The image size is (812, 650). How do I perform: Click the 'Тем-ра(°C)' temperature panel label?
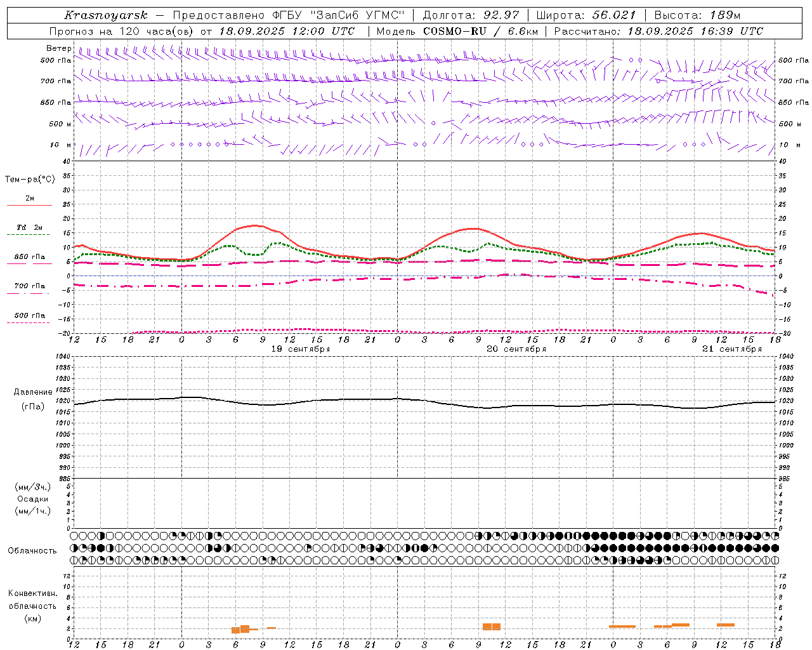(x=30, y=180)
